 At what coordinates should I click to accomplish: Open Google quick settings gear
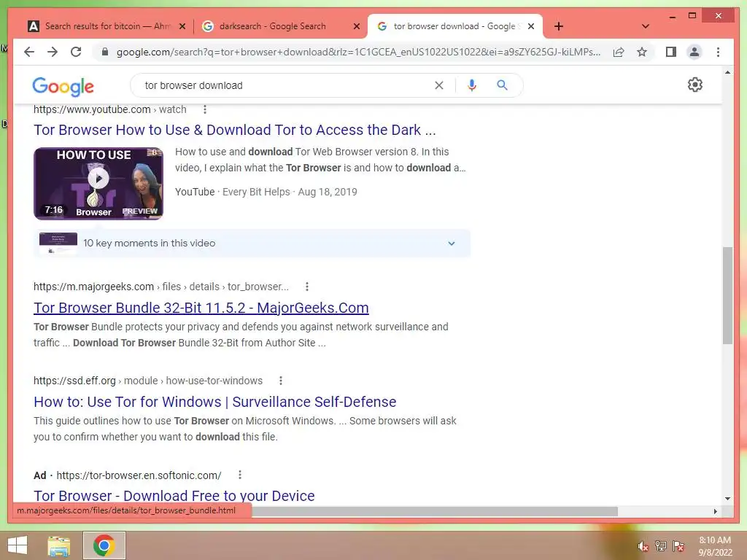pyautogui.click(x=695, y=85)
